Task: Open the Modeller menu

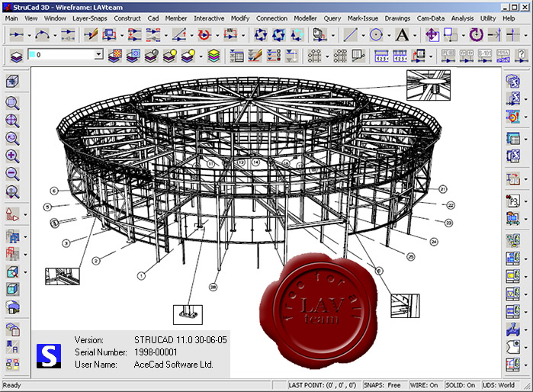Action: coord(305,18)
